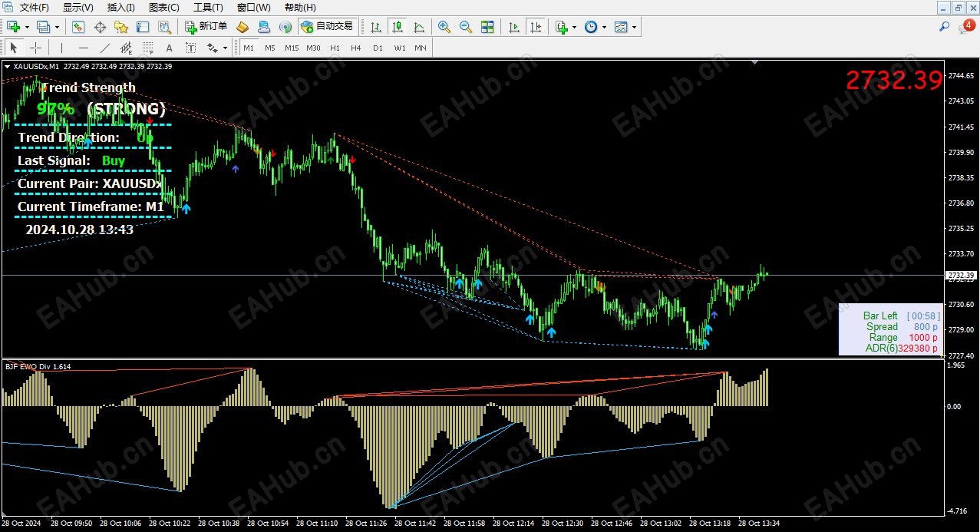
Task: Open the 工具(T) menu
Action: (208, 8)
